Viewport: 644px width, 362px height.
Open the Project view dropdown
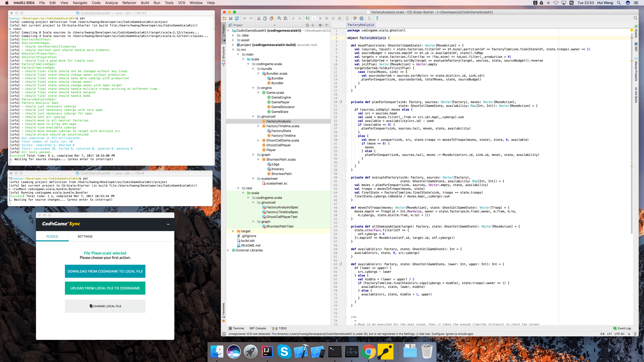274,25
